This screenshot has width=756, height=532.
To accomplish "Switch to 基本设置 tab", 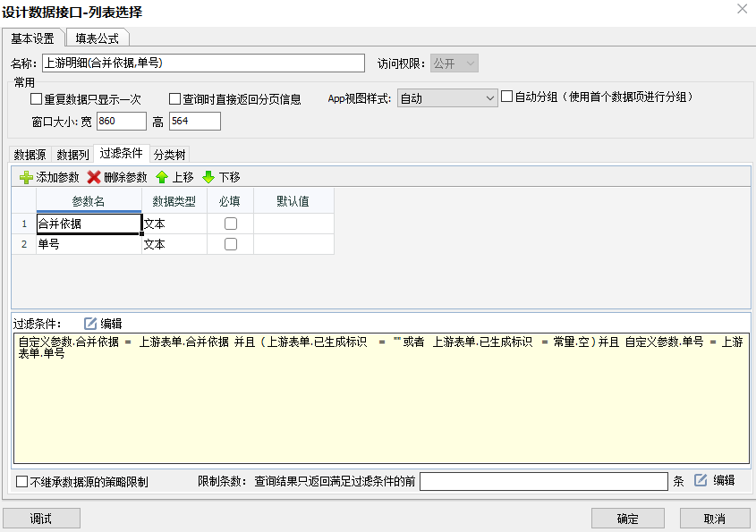I will pos(33,38).
